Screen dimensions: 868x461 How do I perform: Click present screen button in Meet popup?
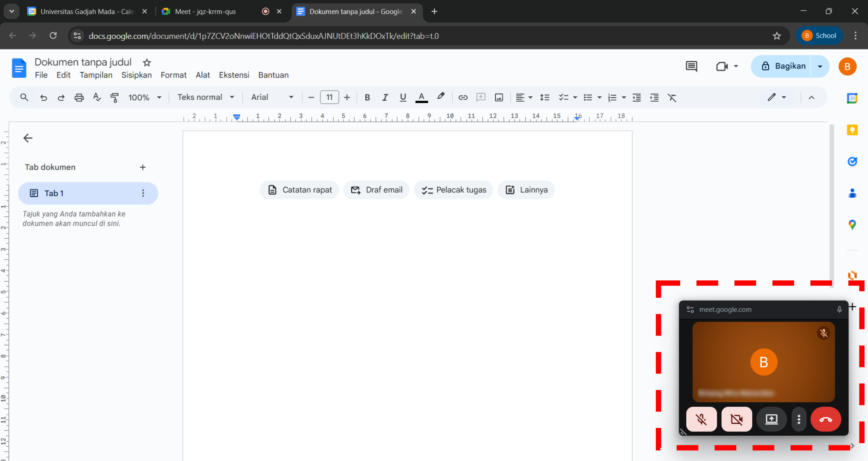click(x=771, y=419)
